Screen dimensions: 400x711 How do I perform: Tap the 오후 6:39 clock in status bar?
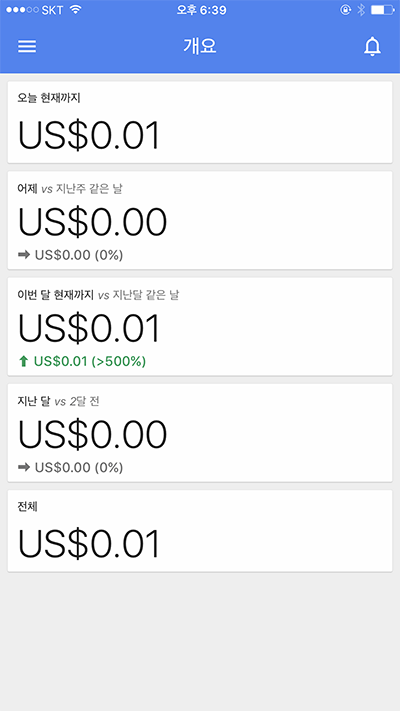click(201, 10)
